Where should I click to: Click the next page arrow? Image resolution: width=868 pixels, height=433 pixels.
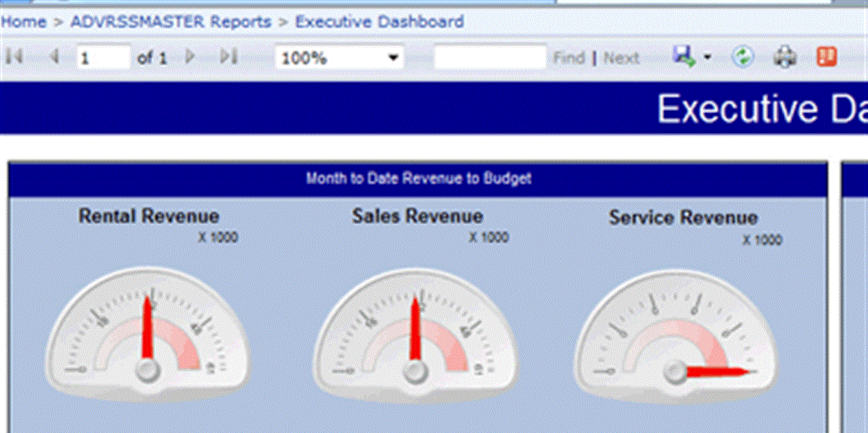click(x=190, y=57)
